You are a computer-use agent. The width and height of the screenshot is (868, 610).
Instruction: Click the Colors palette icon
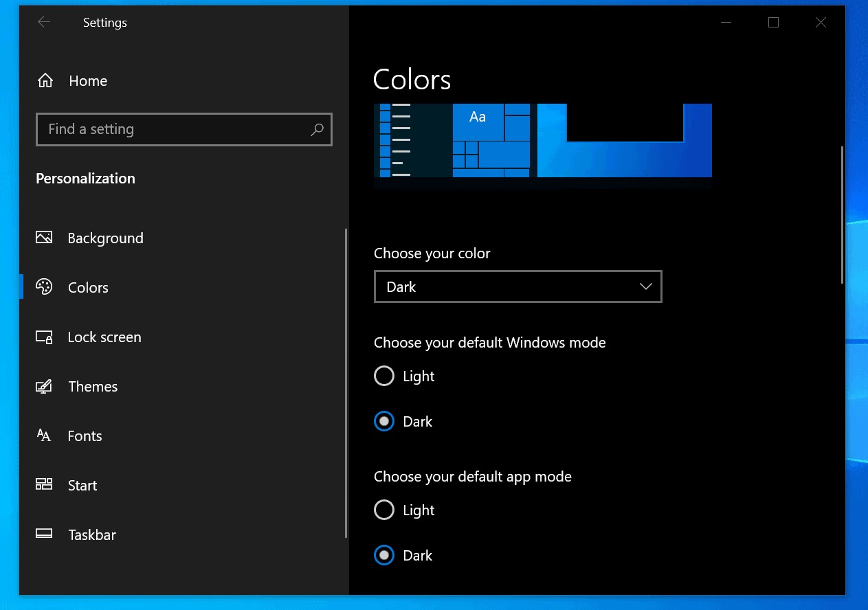coord(44,287)
